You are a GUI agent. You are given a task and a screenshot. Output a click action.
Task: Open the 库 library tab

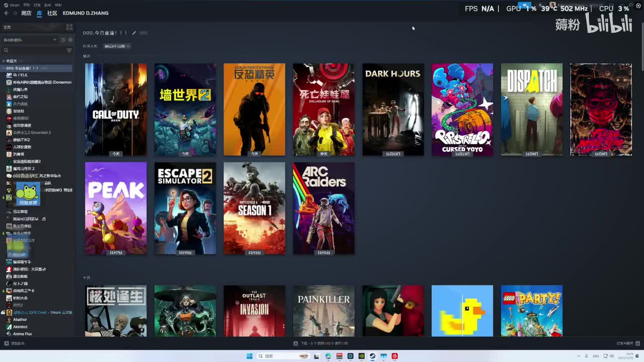39,13
